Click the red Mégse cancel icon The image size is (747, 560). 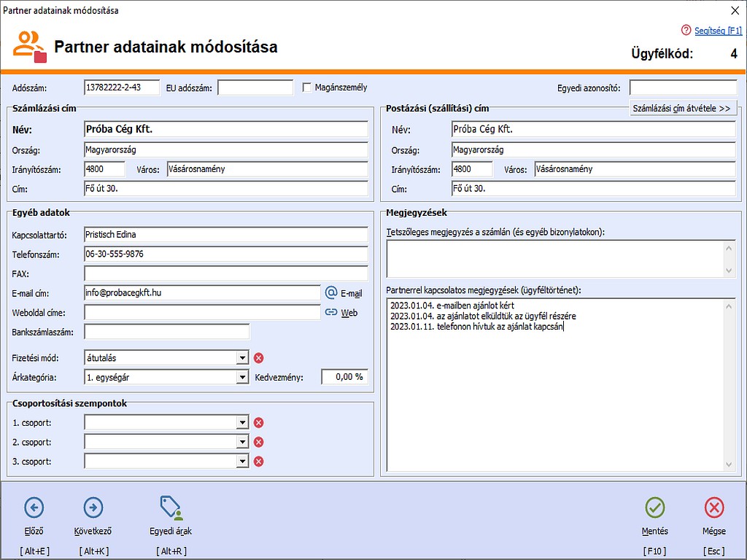tap(714, 507)
